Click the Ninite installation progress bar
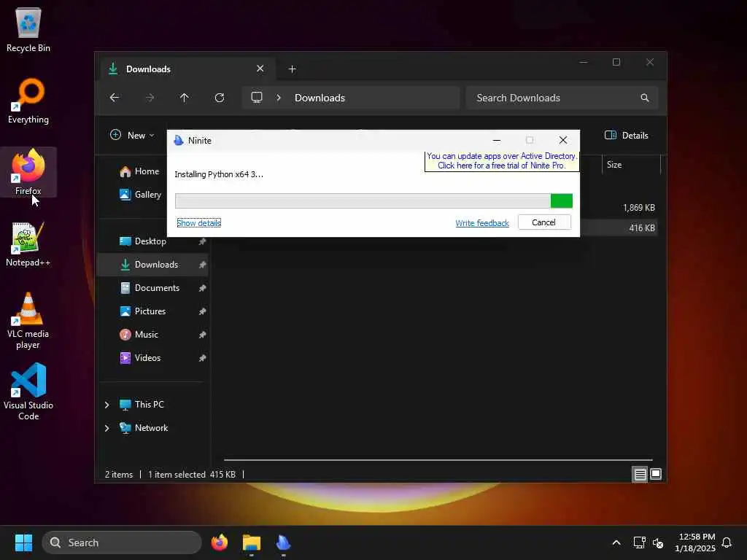Screen dimensions: 747x560 click(373, 201)
